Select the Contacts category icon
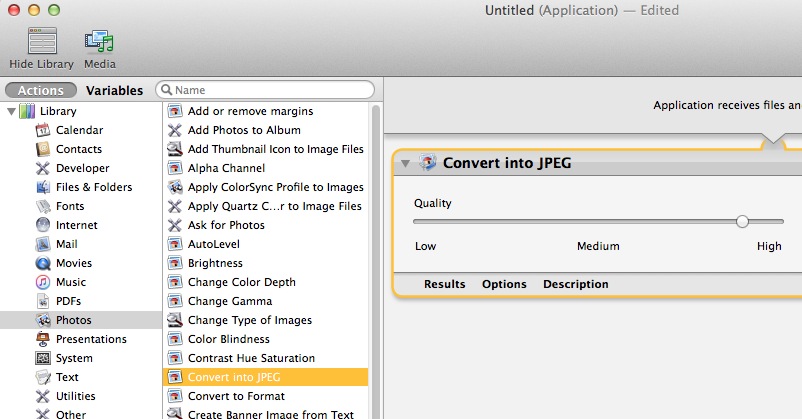 [x=43, y=149]
